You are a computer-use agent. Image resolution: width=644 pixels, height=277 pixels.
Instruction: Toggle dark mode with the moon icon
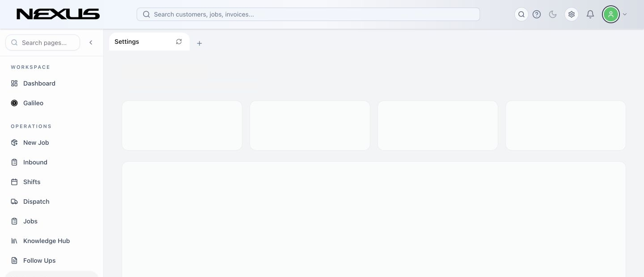point(553,14)
